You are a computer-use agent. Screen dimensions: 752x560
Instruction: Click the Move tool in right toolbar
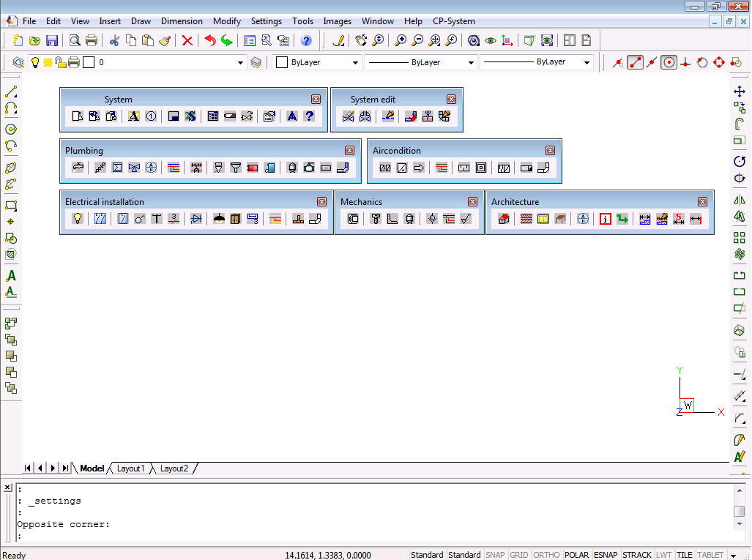tap(739, 92)
